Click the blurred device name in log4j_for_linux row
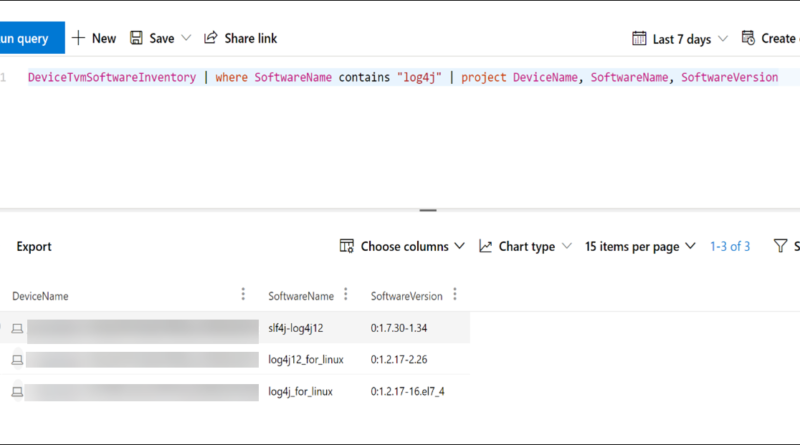The height and width of the screenshot is (445, 800). (142, 392)
